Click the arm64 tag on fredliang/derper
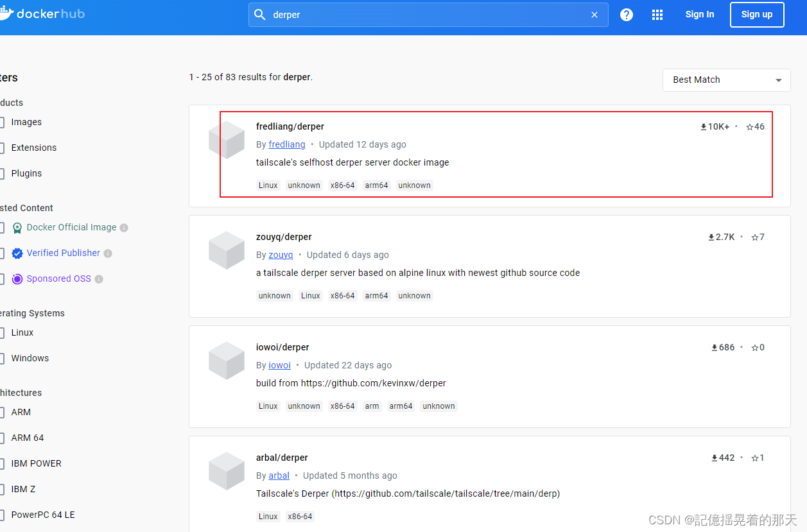807x532 pixels. [x=377, y=185]
